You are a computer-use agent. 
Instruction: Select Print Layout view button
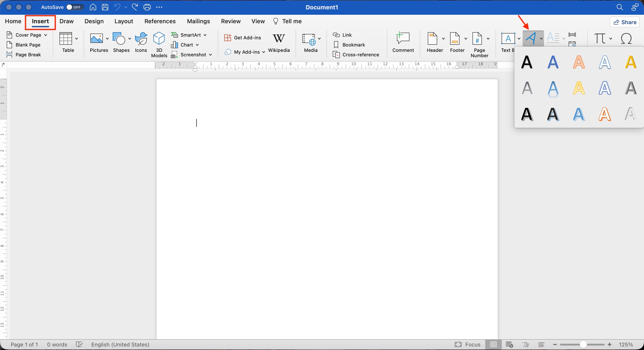point(493,344)
